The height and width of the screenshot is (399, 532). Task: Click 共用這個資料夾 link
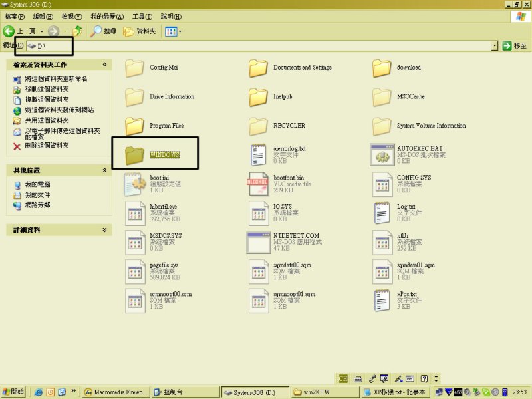(x=47, y=120)
